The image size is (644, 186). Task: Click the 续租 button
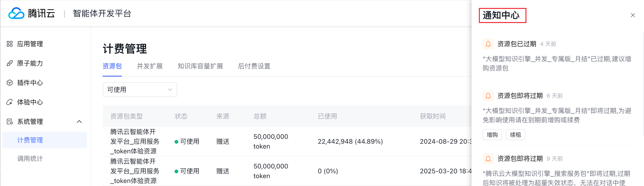coord(515,135)
